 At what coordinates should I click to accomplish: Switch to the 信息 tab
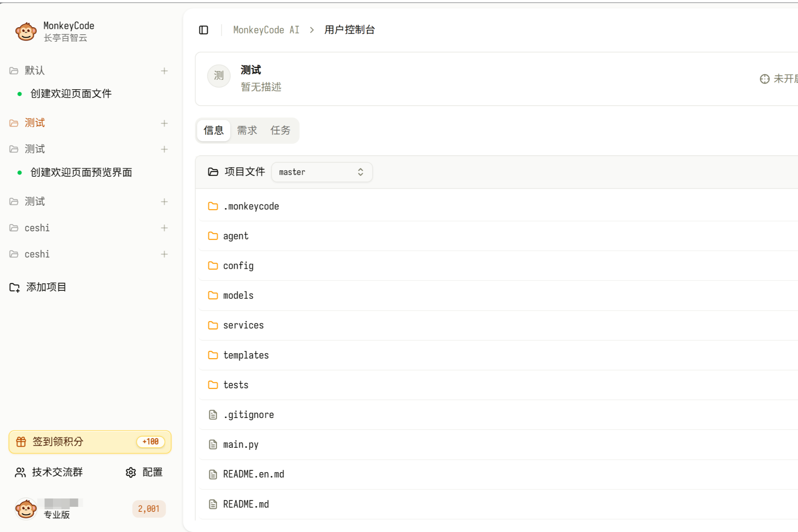point(214,131)
